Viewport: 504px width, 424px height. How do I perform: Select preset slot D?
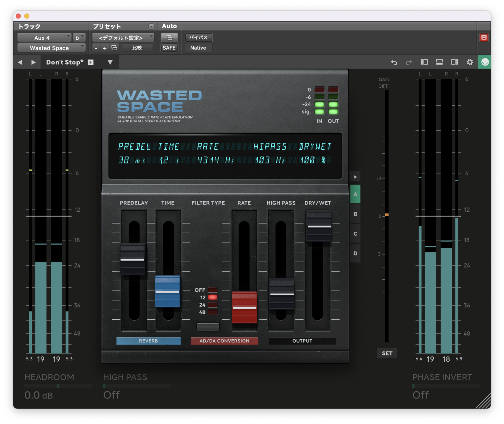pyautogui.click(x=355, y=253)
